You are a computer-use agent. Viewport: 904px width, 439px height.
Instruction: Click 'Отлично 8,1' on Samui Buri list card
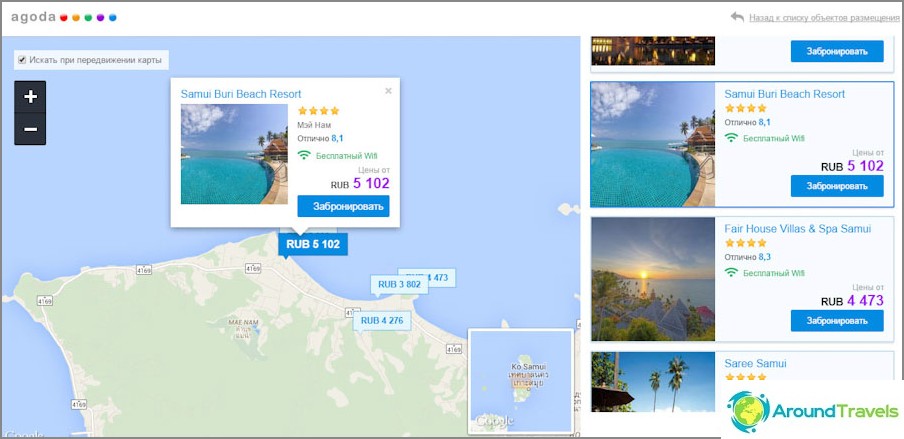point(748,122)
